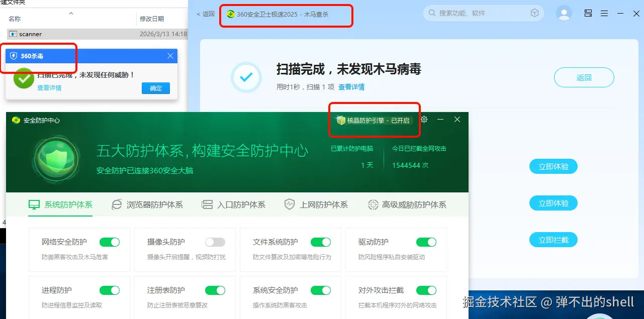Toggle 驱动防护 switch
Screen dimensions: 644x319
(426, 242)
